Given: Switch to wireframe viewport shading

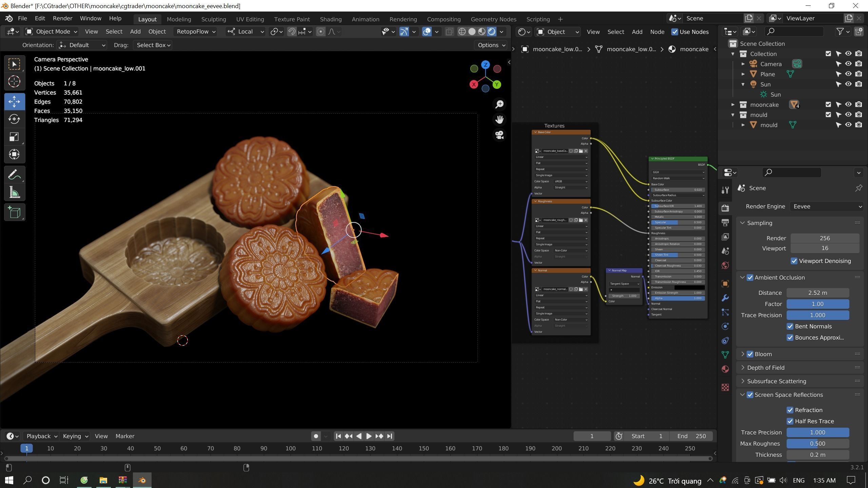Looking at the screenshot, I should (x=462, y=32).
